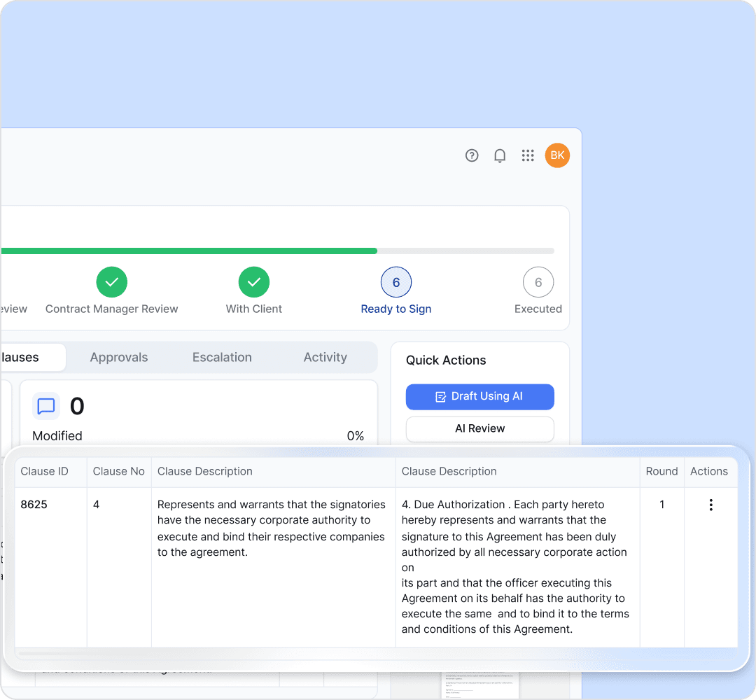
Task: Click the Modified label
Action: coord(57,436)
